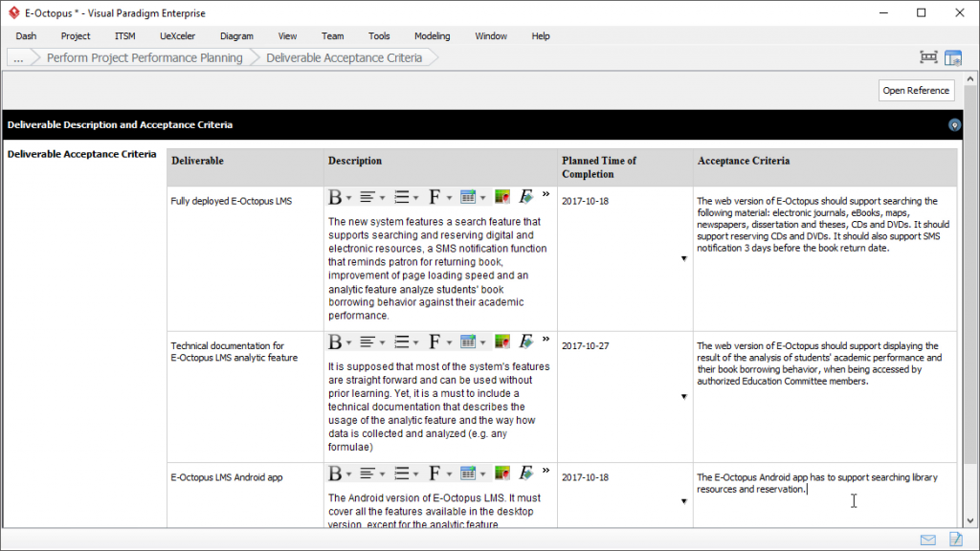Image resolution: width=980 pixels, height=551 pixels.
Task: Select the text alignment icon
Action: [367, 196]
